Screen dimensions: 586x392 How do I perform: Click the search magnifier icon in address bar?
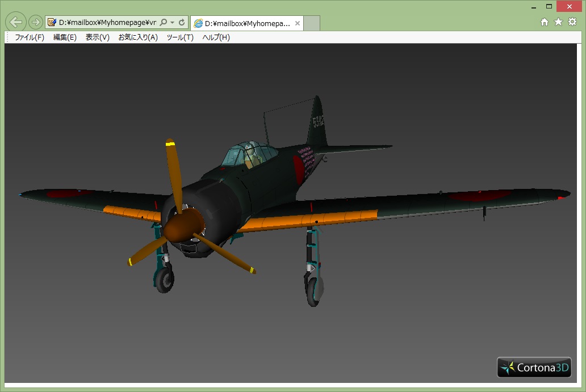click(x=164, y=23)
